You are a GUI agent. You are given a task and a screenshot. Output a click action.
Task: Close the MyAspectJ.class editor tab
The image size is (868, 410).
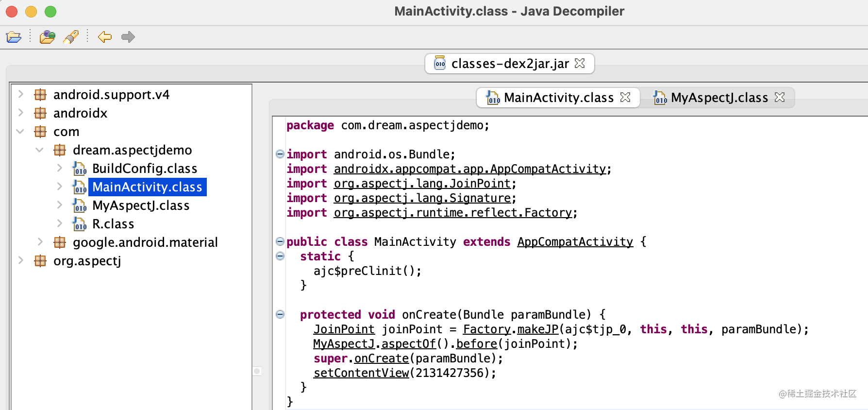[x=780, y=97]
